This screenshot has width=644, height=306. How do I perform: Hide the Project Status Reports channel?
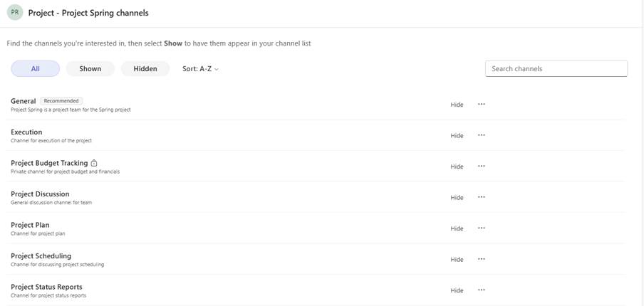click(457, 290)
